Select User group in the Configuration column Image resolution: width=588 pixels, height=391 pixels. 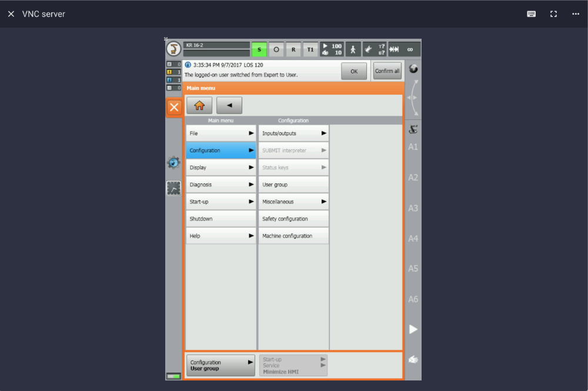tap(293, 184)
